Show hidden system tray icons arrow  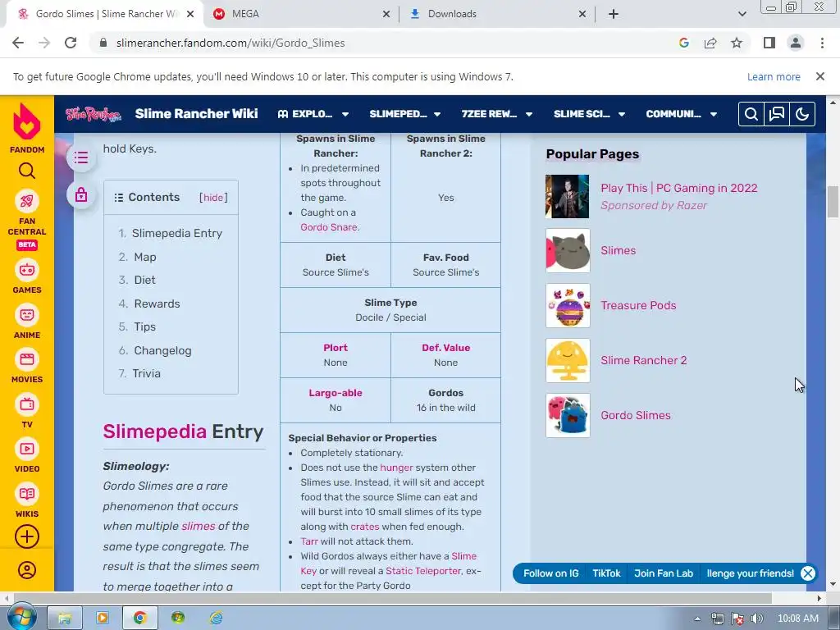[697, 619]
